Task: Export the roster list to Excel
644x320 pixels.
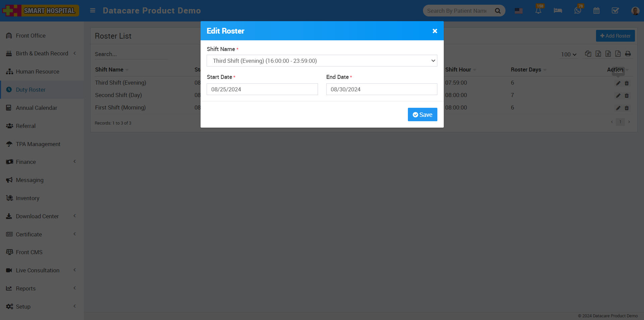Action: coord(598,54)
